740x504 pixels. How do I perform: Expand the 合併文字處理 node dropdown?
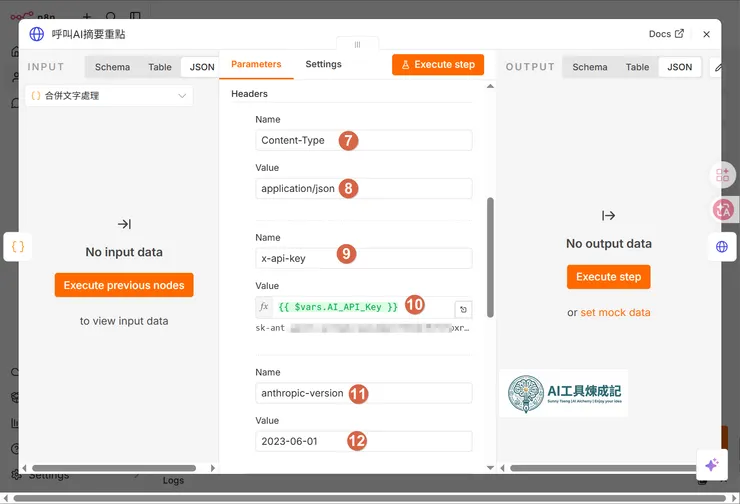click(109, 96)
